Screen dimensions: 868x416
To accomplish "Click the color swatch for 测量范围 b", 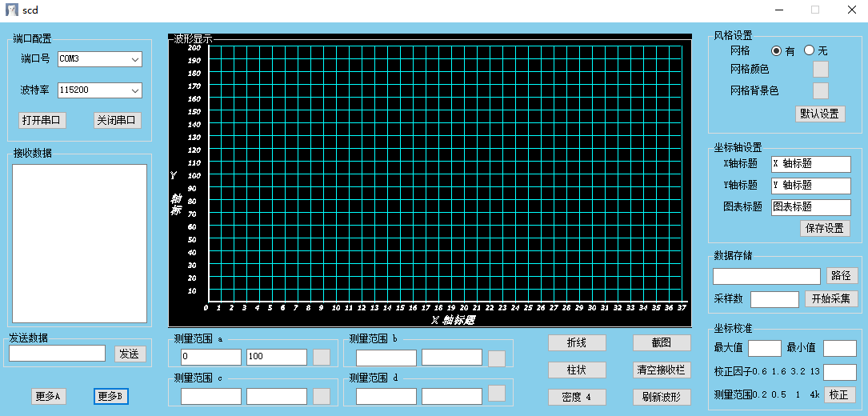I will pyautogui.click(x=497, y=358).
